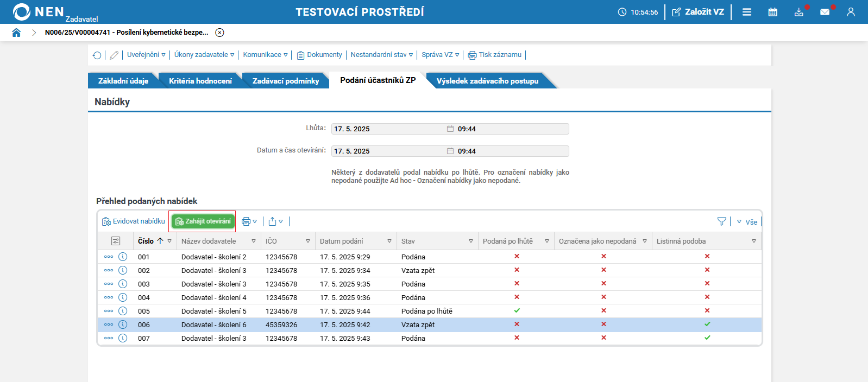Open detail info for offer 007

[x=123, y=338]
